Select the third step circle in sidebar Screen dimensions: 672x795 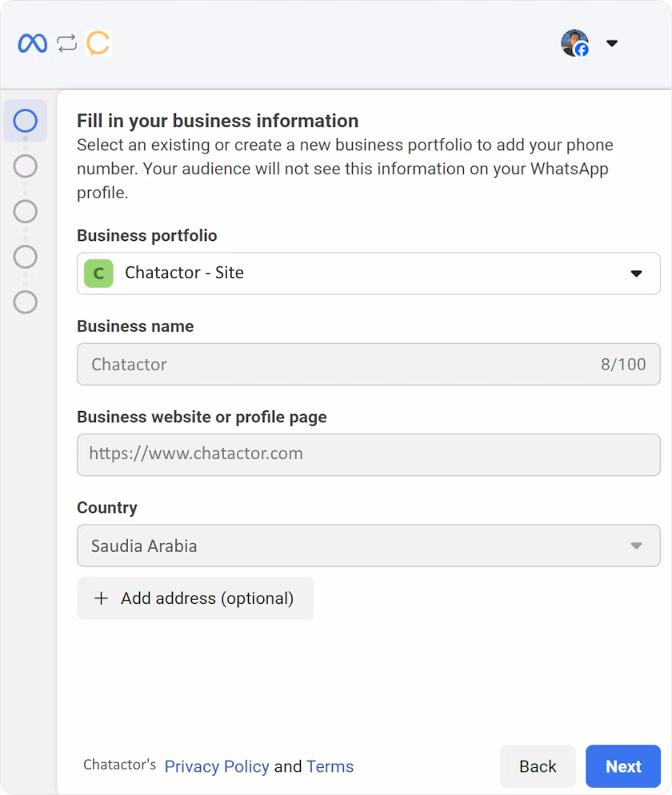26,212
